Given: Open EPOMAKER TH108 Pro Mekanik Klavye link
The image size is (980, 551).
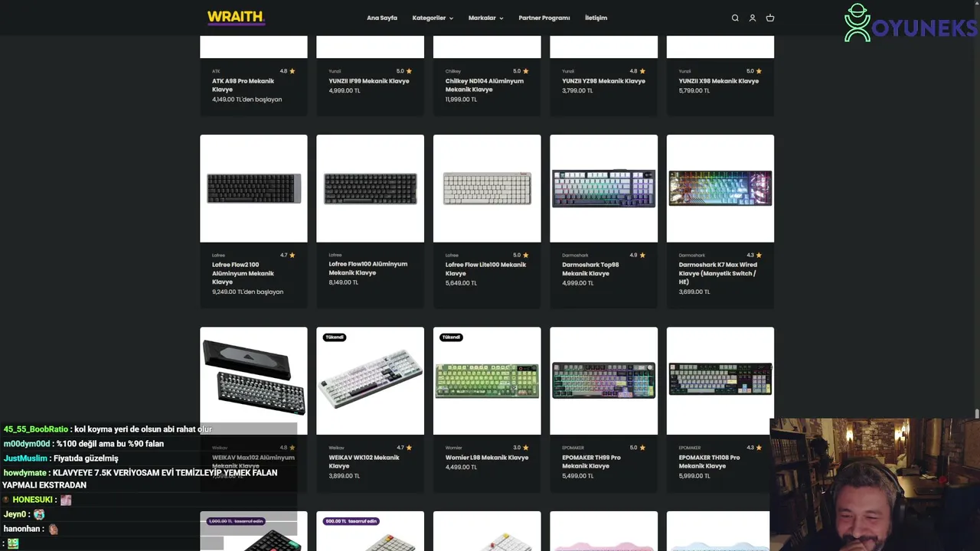Looking at the screenshot, I should click(x=709, y=461).
